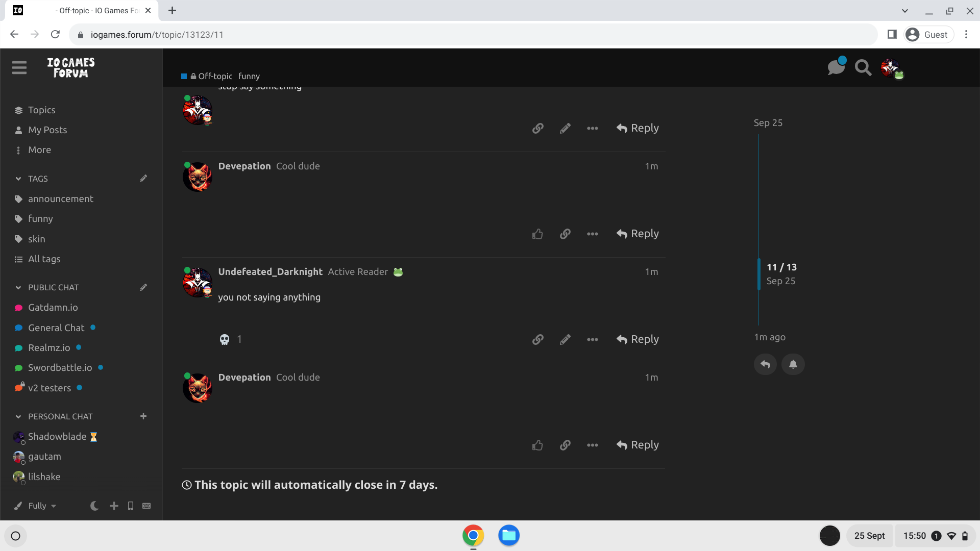Click the skull reaction on Undefeated_Darknight's post
Image resolution: width=980 pixels, height=551 pixels.
coord(225,339)
